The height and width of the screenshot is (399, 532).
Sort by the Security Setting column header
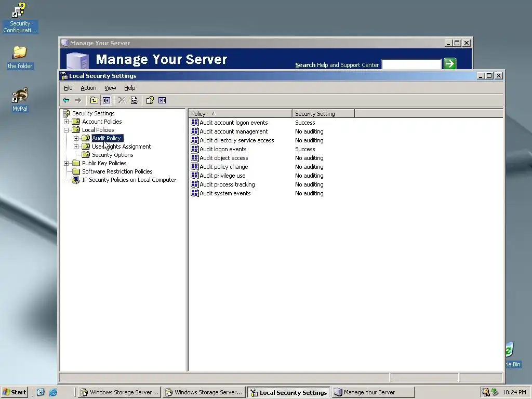[323, 114]
